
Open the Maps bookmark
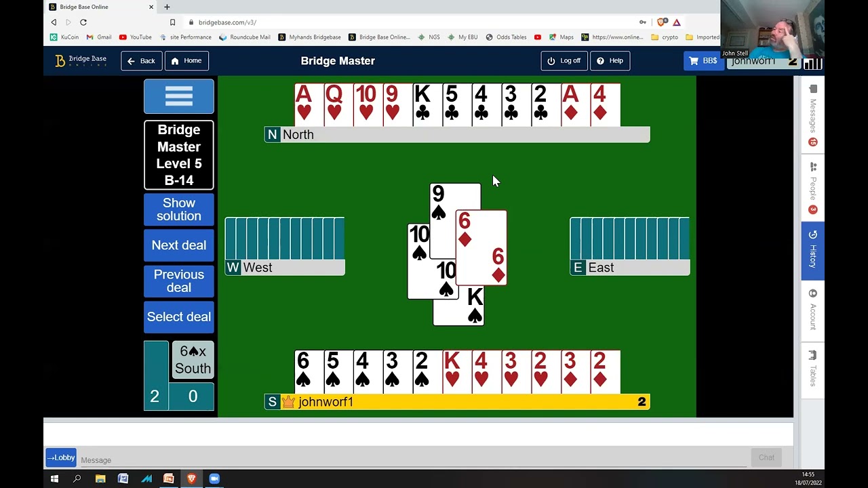click(561, 37)
